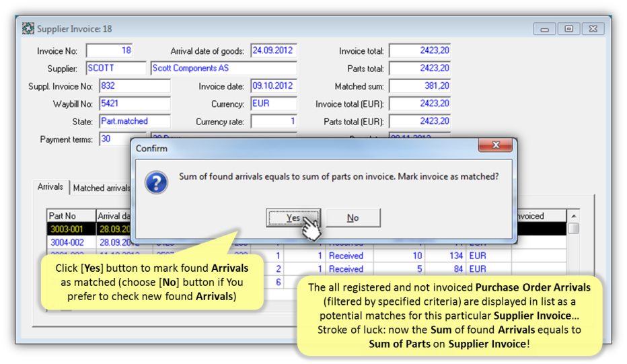This screenshot has width=627, height=364.
Task: Click the Currency field showing EUR
Action: click(273, 104)
